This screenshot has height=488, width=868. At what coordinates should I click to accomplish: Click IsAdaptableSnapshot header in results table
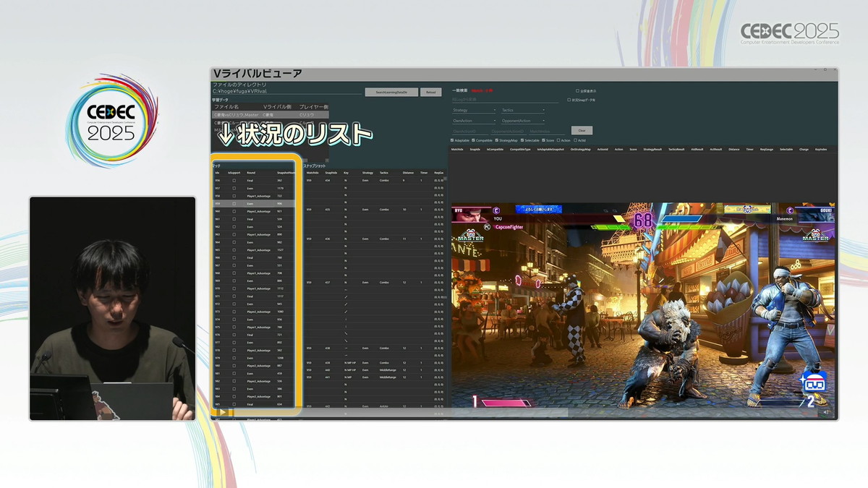550,149
